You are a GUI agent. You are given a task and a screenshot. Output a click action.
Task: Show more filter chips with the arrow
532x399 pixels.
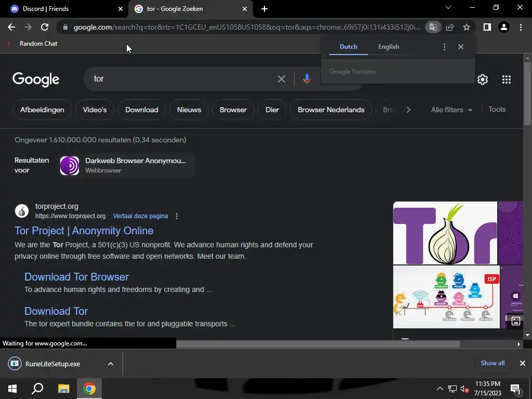408,110
